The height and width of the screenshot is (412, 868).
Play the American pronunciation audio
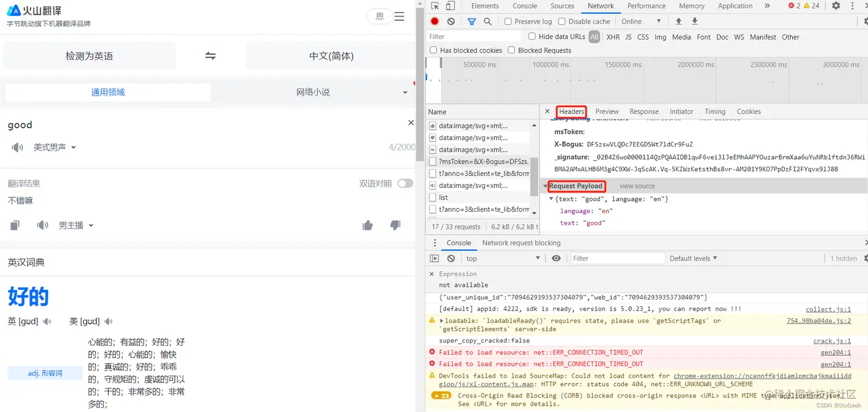(x=108, y=322)
